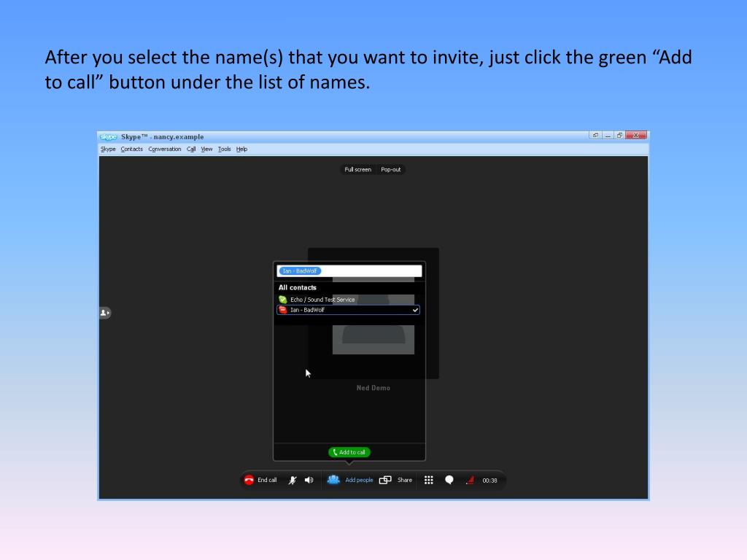747x560 pixels.
Task: Click the Add people icon
Action: (x=333, y=480)
